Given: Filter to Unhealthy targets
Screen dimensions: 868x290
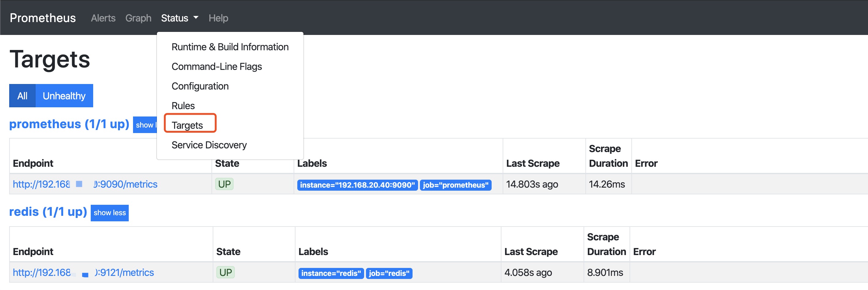Looking at the screenshot, I should (x=64, y=96).
